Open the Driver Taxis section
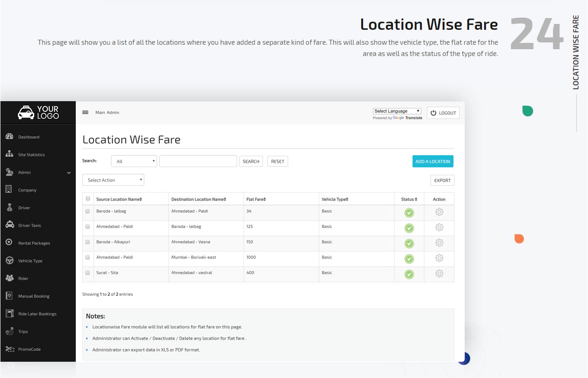The width and height of the screenshot is (588, 378). [x=28, y=225]
